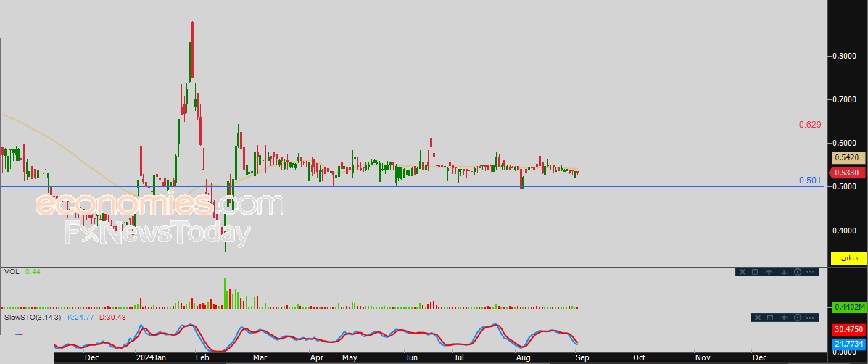The height and width of the screenshot is (364, 868).
Task: Click the 0.5420 moving average price tag
Action: 849,157
